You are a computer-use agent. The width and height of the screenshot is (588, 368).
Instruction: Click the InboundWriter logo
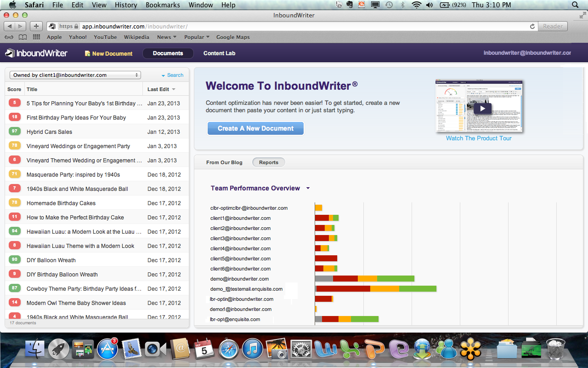[36, 53]
